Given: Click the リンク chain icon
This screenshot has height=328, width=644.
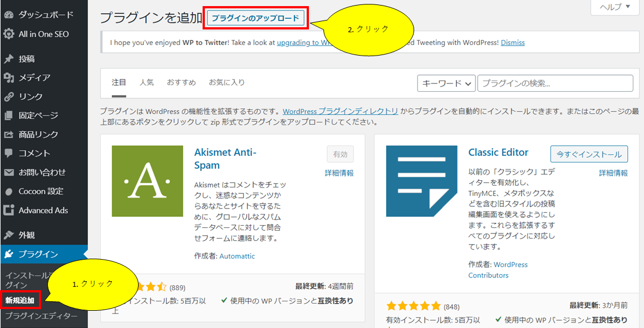Looking at the screenshot, I should [8, 97].
